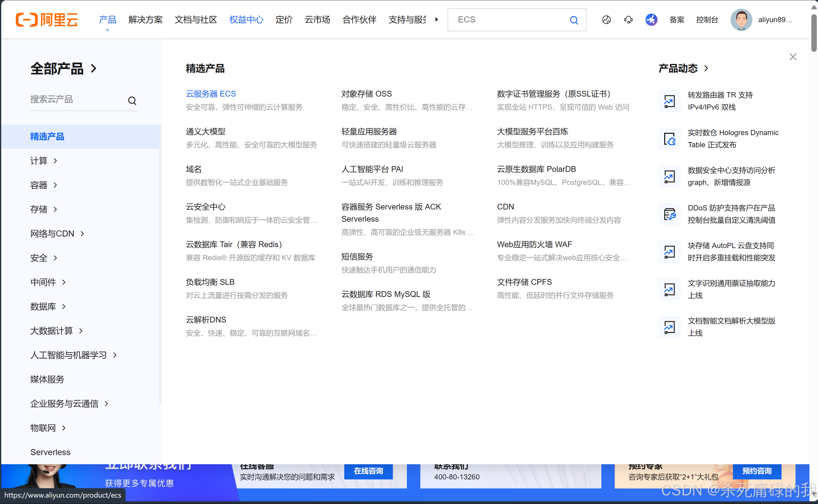Click the icon beside 转发路由器 TR news
This screenshot has height=504, width=818.
[669, 101]
